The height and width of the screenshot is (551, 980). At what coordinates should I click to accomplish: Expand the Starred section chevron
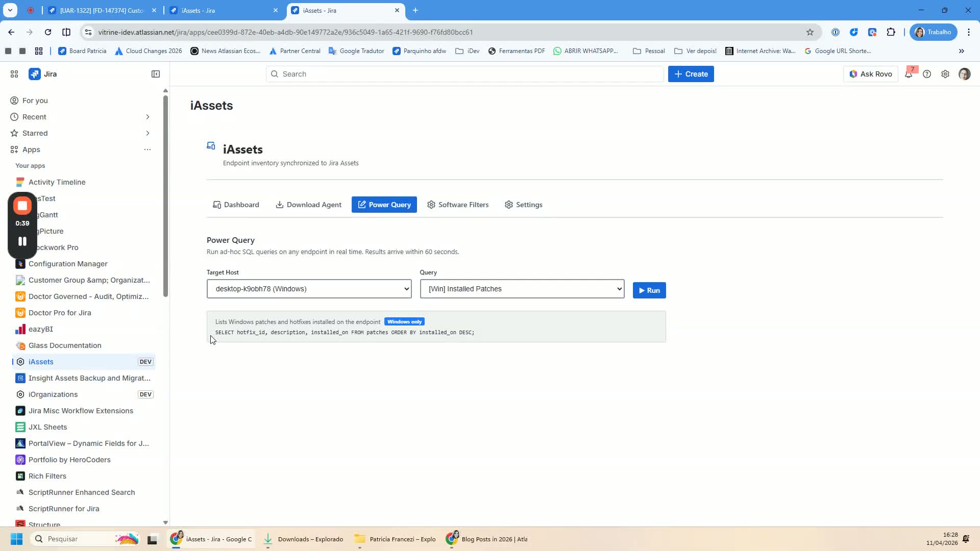pyautogui.click(x=148, y=133)
